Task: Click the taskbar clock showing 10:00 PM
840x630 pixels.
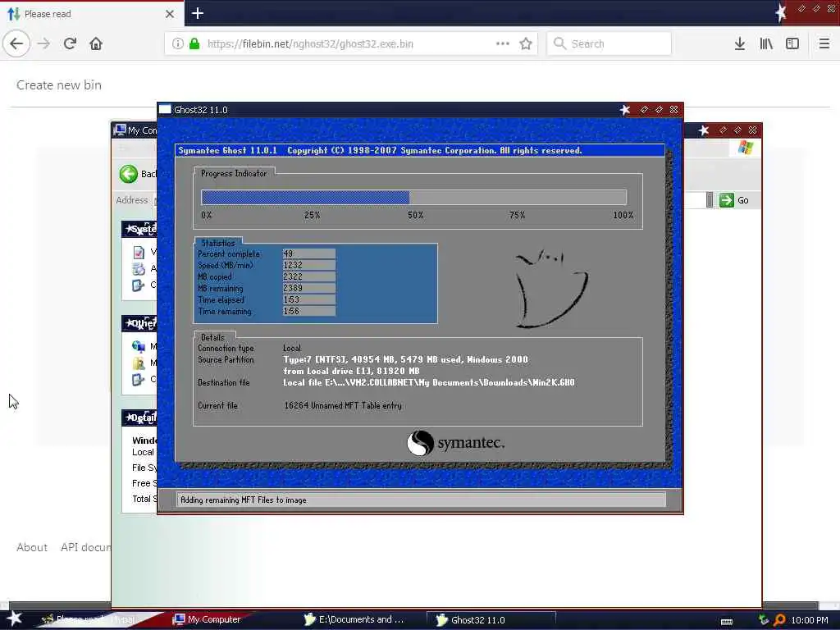Action: [x=810, y=620]
